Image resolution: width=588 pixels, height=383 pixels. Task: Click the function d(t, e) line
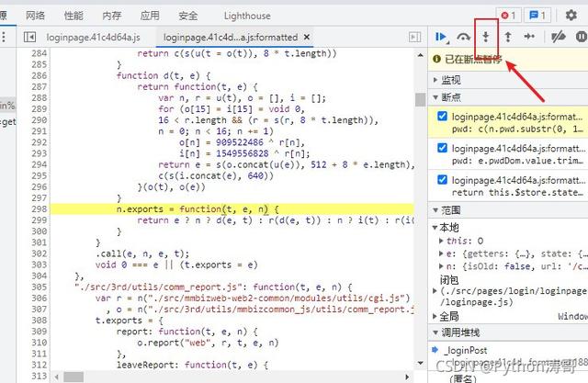point(164,75)
